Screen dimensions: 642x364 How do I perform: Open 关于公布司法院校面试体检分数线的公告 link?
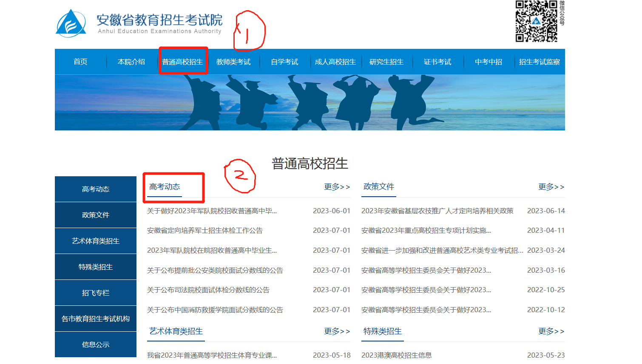pyautogui.click(x=208, y=290)
